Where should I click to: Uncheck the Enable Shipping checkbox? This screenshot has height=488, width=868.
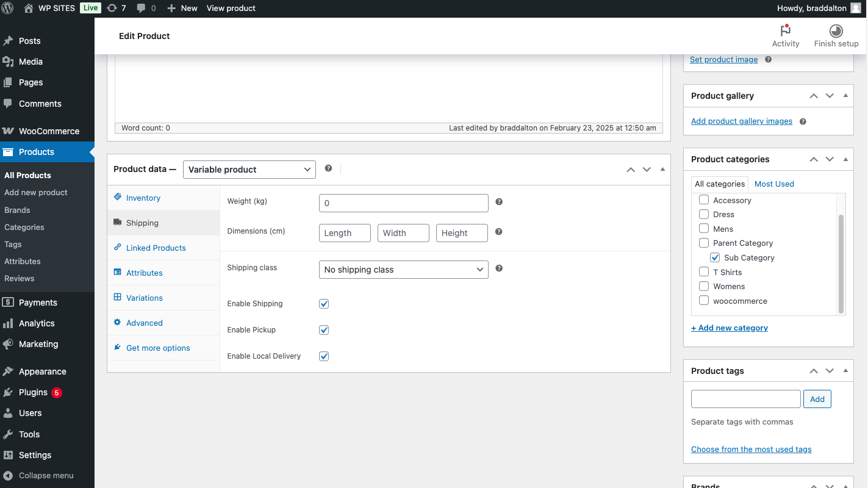324,304
